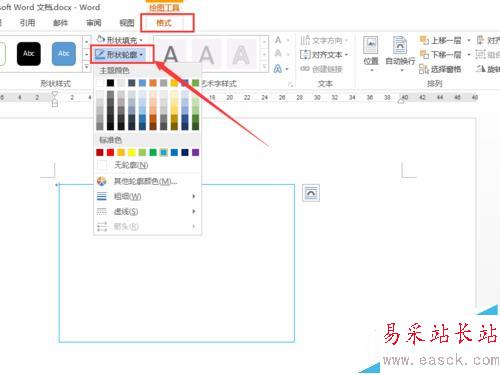Switch to the 审阅 (Review) tab
This screenshot has height=375, width=500.
click(x=94, y=23)
